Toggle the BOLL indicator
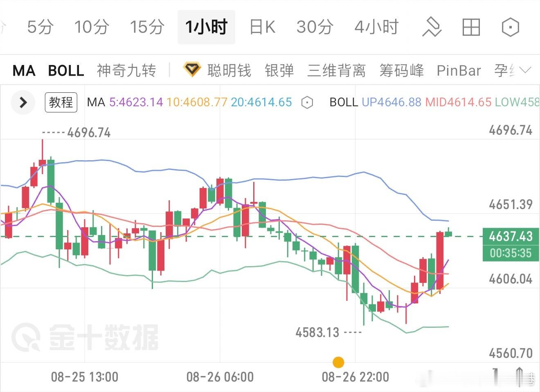This screenshot has height=392, width=540. [66, 71]
